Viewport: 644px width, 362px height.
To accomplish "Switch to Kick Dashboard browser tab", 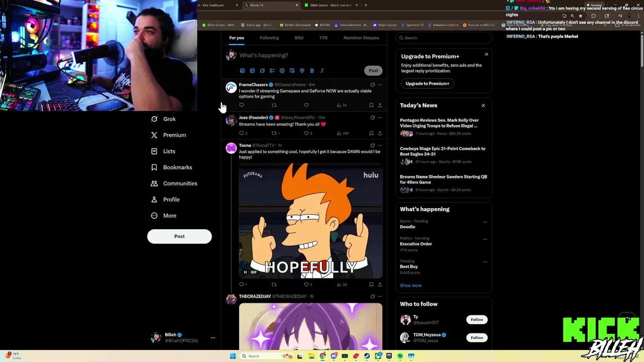I will pos(219,5).
